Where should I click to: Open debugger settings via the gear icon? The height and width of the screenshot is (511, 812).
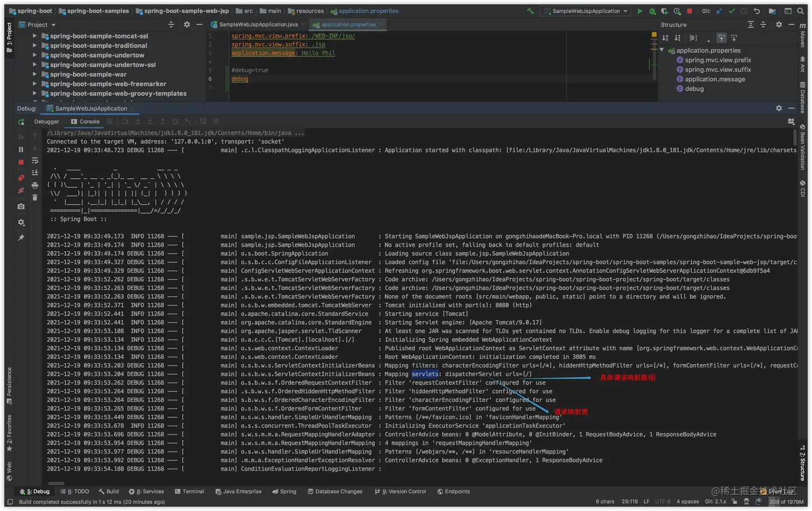pos(21,222)
